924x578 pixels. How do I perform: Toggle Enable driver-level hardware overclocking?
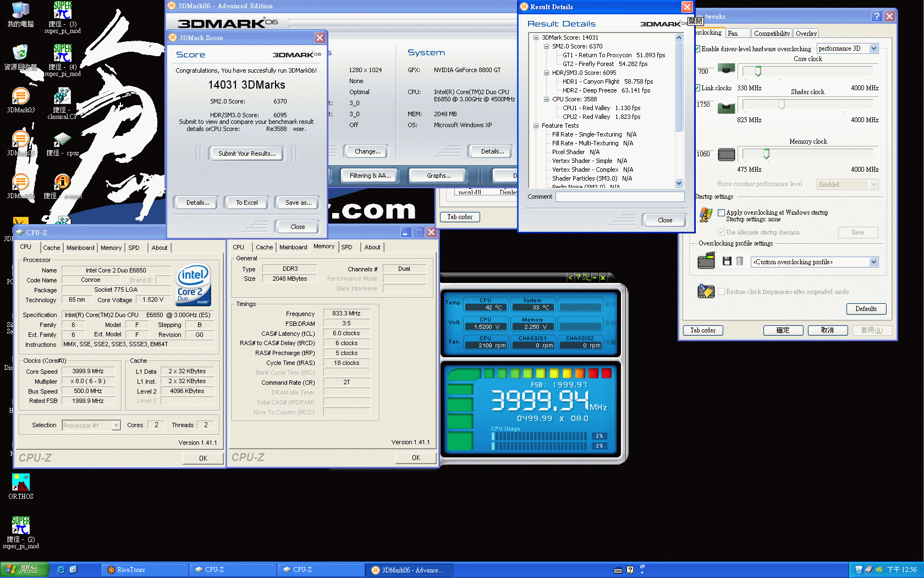(x=698, y=49)
